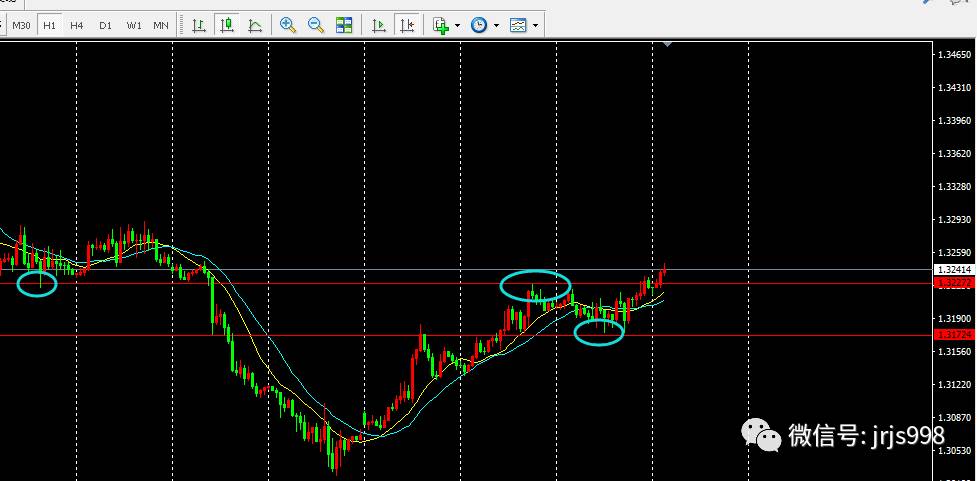Zoom out of the chart
Viewport: 977px width, 481px height.
click(x=316, y=25)
